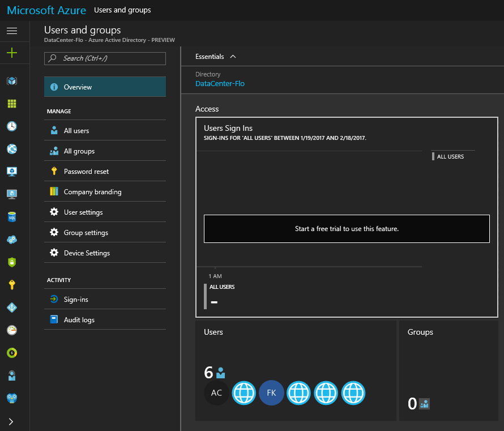This screenshot has width=504, height=431.
Task: Click the green shield Security Center icon
Action: (12, 262)
